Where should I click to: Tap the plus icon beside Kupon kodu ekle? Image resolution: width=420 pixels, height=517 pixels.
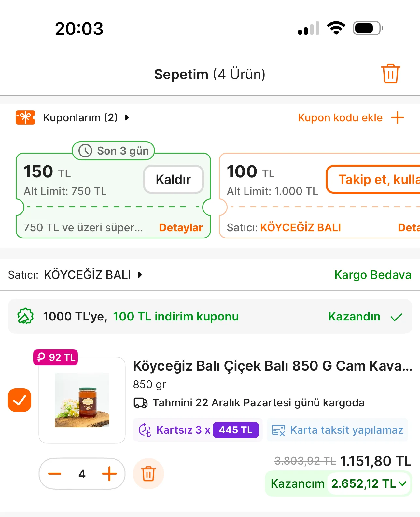(x=397, y=117)
